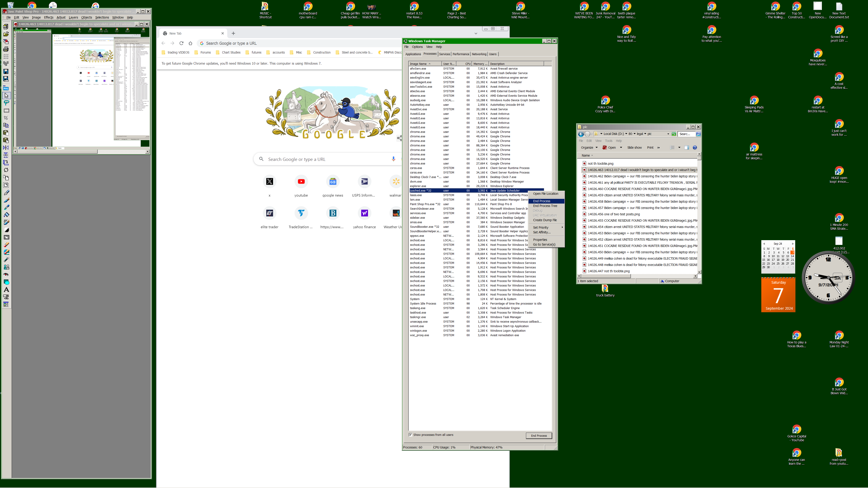Viewport: 868px width, 488px height.
Task: Click the Chrome reload page icon
Action: (181, 43)
